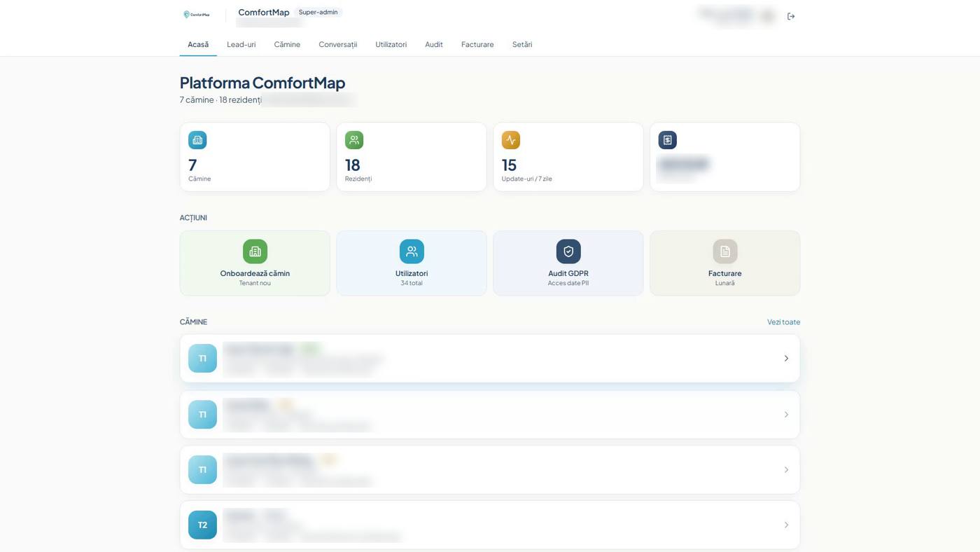The width and height of the screenshot is (980, 552).
Task: Open the Audit GDPR shield icon
Action: pyautogui.click(x=568, y=251)
